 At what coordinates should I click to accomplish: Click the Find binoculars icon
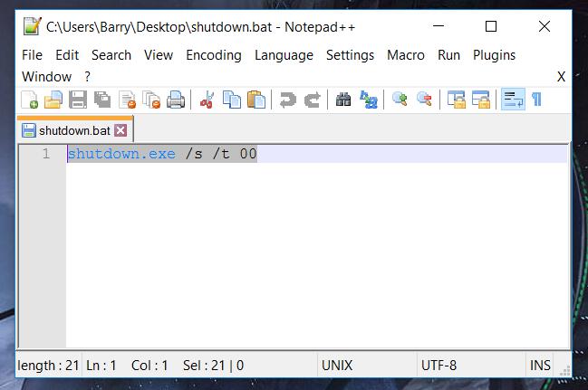(x=343, y=100)
